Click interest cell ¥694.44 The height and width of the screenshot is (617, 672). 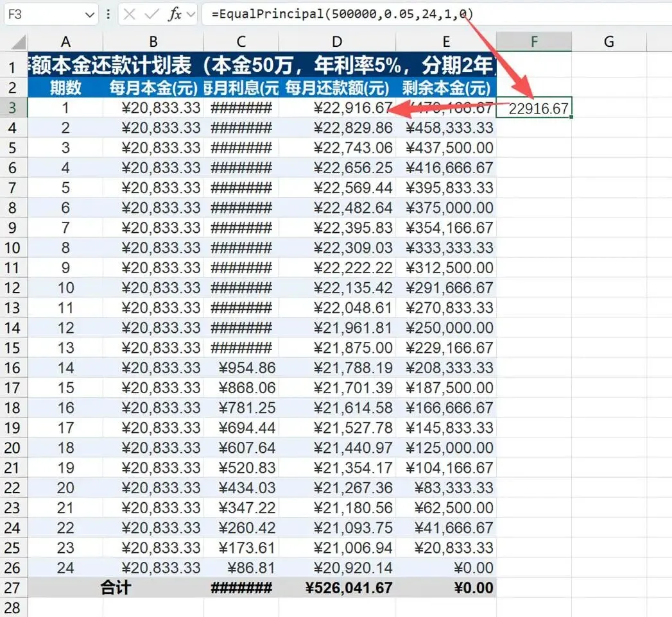tap(241, 428)
